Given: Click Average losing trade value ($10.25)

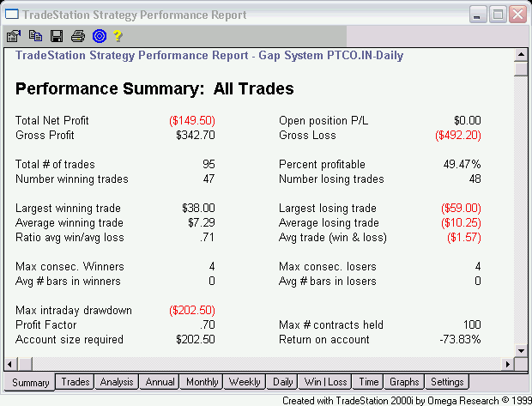Looking at the screenshot, I should 461,222.
